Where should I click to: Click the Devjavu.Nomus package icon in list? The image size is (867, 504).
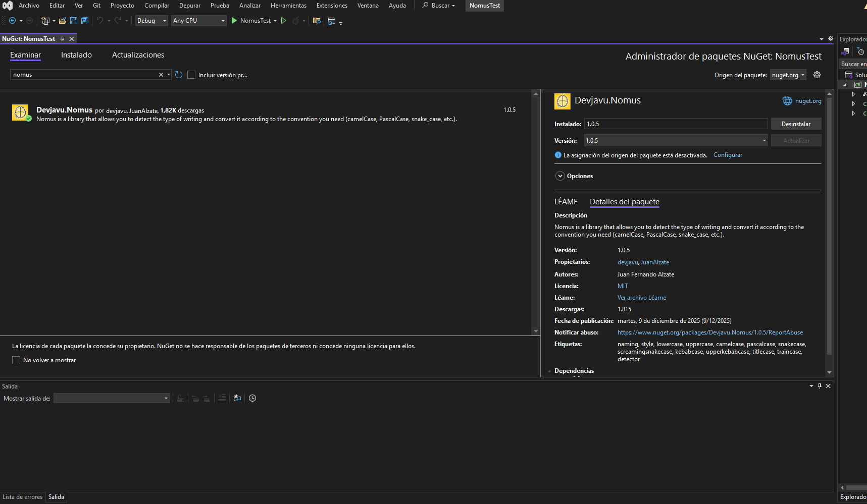pos(20,113)
